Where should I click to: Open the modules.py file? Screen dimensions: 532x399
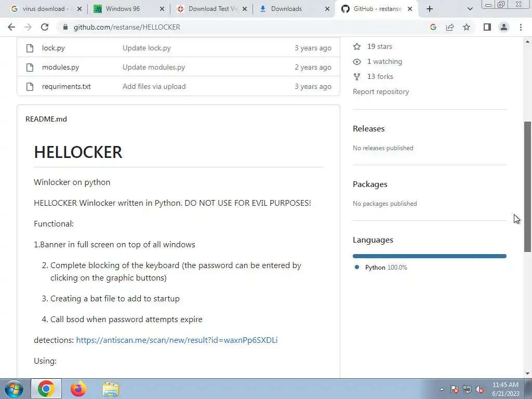point(60,67)
